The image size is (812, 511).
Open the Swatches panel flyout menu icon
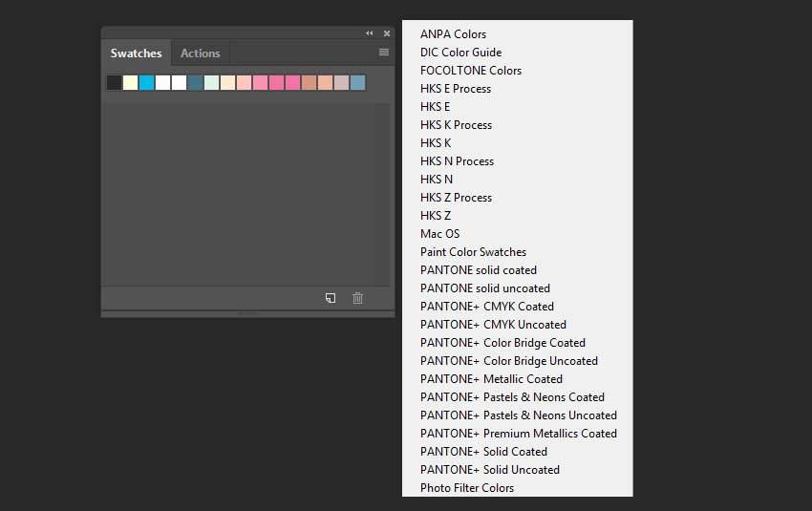[x=384, y=53]
